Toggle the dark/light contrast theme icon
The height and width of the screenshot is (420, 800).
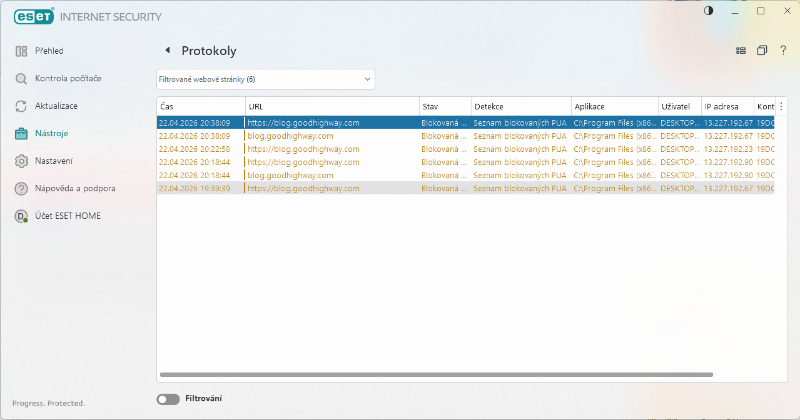[710, 11]
